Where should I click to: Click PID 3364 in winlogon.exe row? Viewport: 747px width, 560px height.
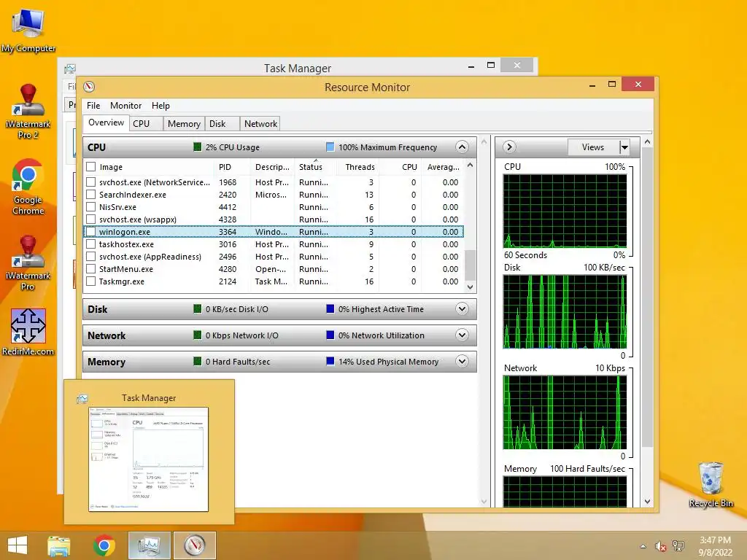228,231
